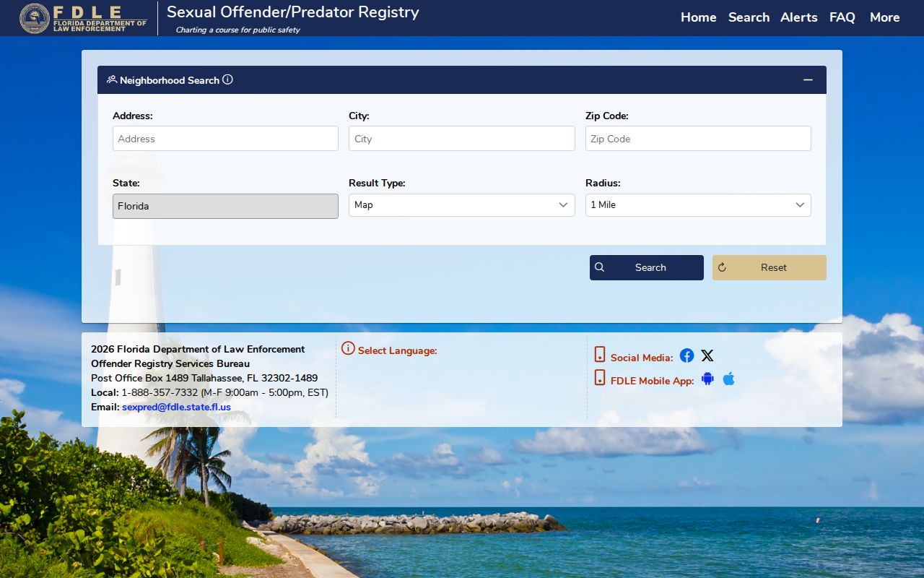The width and height of the screenshot is (924, 578).
Task: Open the More navigation menu
Action: tap(885, 17)
